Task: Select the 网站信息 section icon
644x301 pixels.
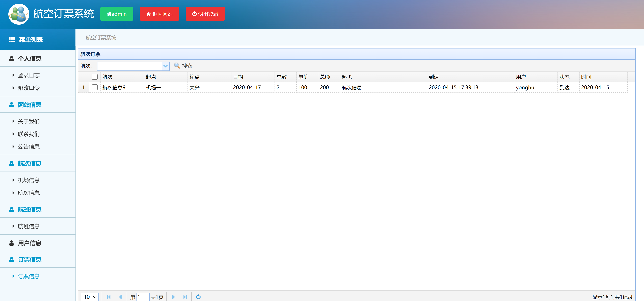Action: point(12,105)
